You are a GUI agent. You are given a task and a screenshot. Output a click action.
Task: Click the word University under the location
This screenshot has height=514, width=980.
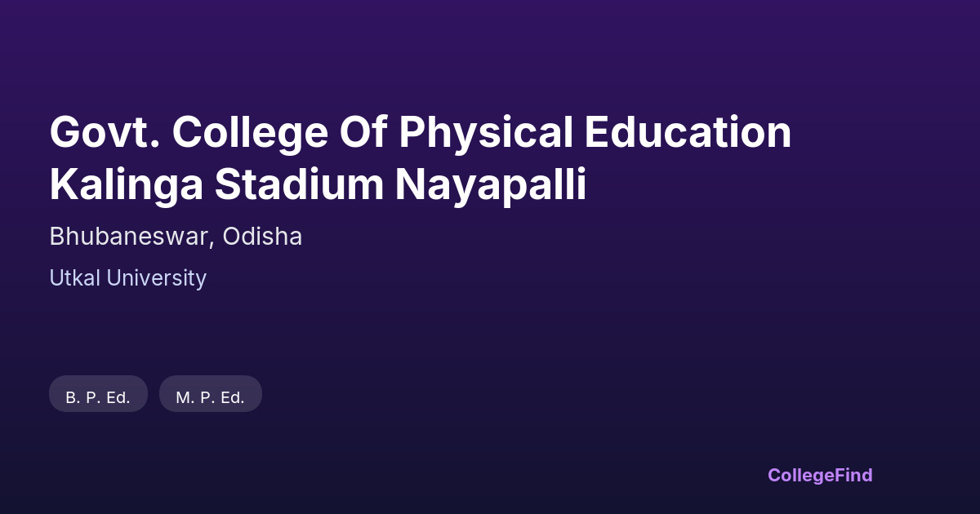point(156,278)
